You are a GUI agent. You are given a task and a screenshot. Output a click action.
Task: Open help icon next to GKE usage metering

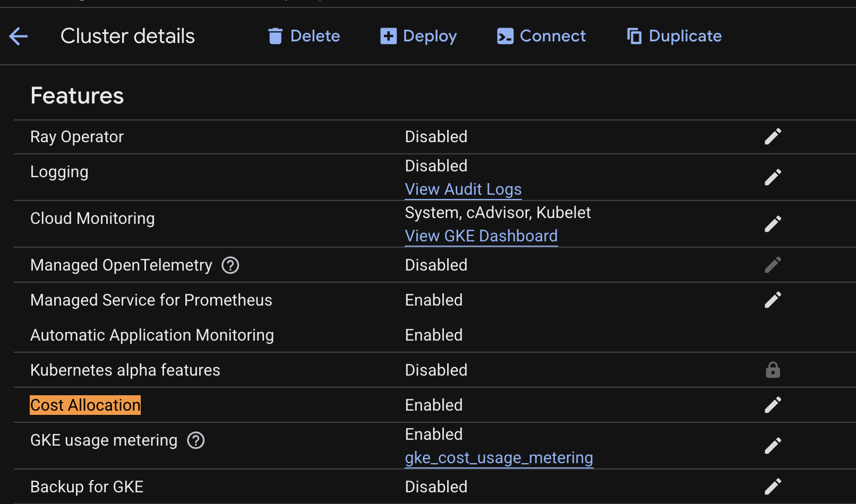tap(196, 440)
